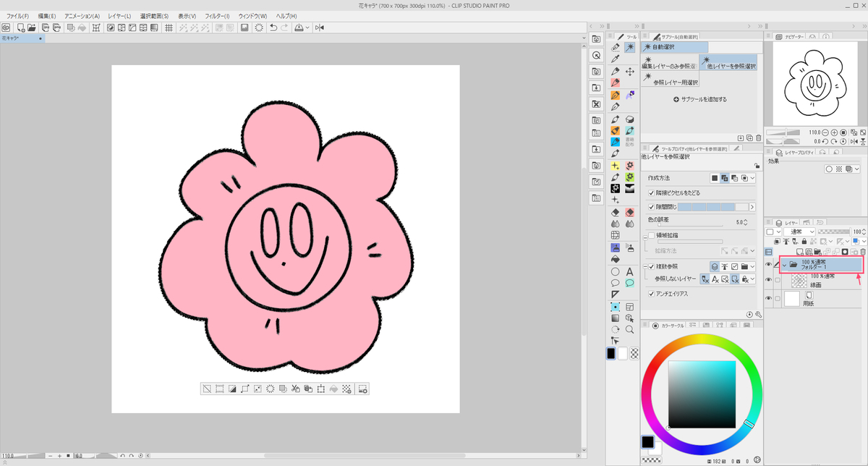This screenshot has height=466, width=868.
Task: Open 複数参照 options dropdown arrow
Action: point(752,266)
